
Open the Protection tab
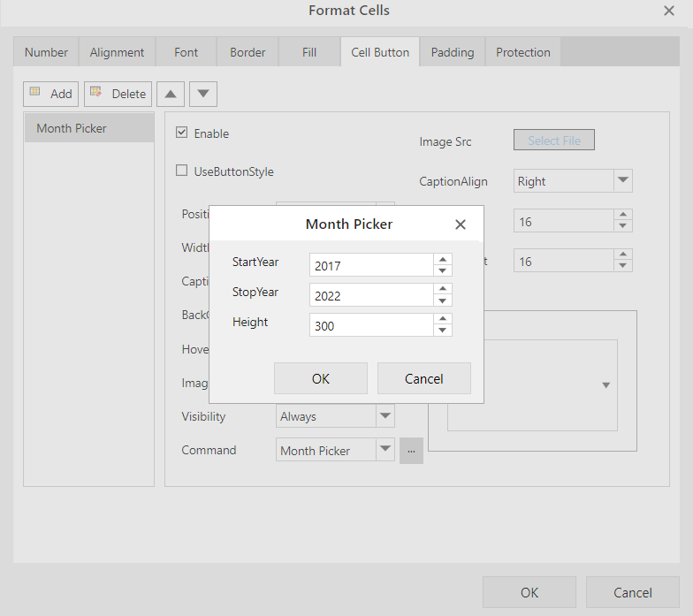click(522, 52)
